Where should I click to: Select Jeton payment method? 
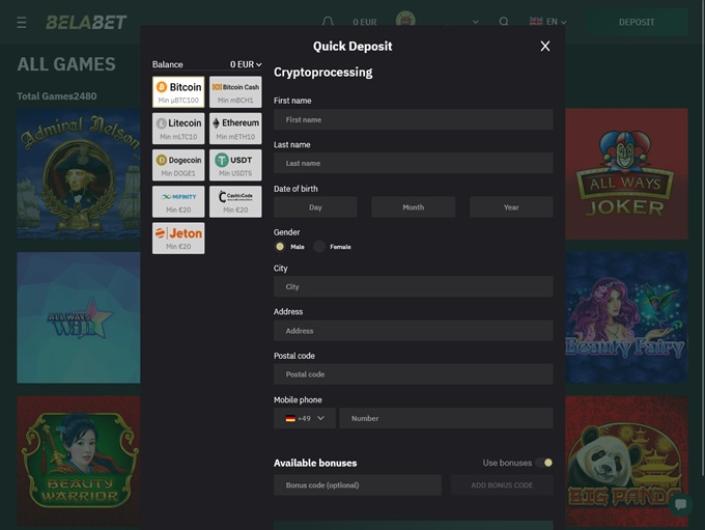point(178,238)
